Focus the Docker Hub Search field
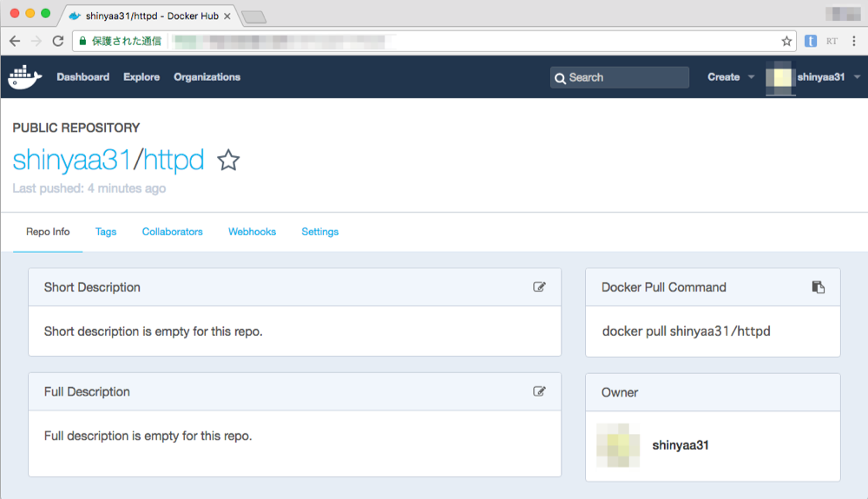The width and height of the screenshot is (868, 499). 620,77
